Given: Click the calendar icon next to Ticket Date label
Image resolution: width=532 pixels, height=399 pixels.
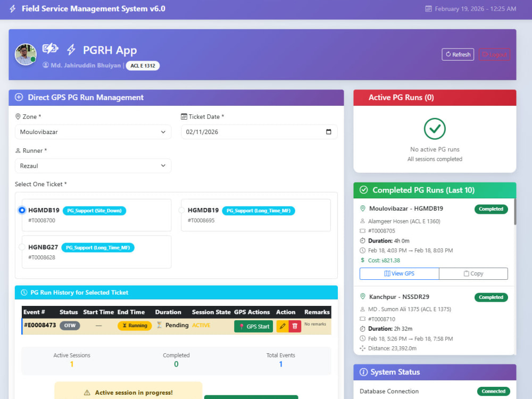Looking at the screenshot, I should [184, 117].
